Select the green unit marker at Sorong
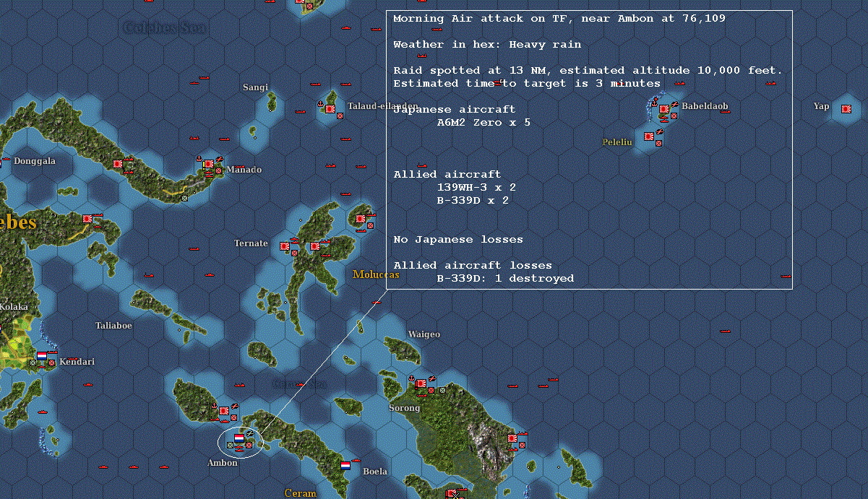Viewport: 868px width, 499px height. click(442, 391)
